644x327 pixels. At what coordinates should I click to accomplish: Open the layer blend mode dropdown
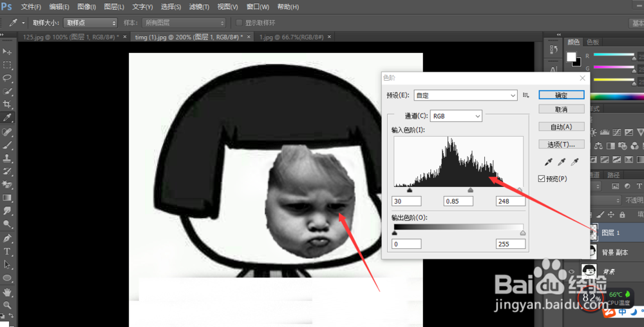coord(605,201)
